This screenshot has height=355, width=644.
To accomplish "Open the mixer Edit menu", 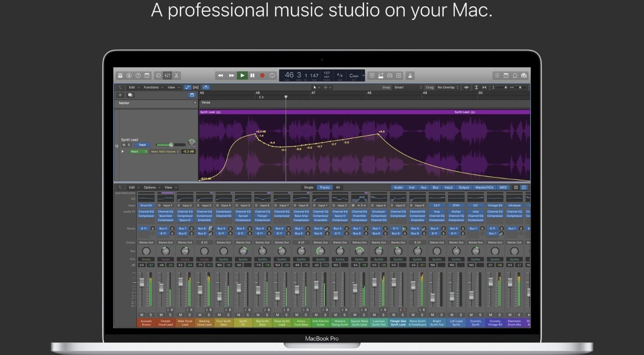I will tap(133, 188).
